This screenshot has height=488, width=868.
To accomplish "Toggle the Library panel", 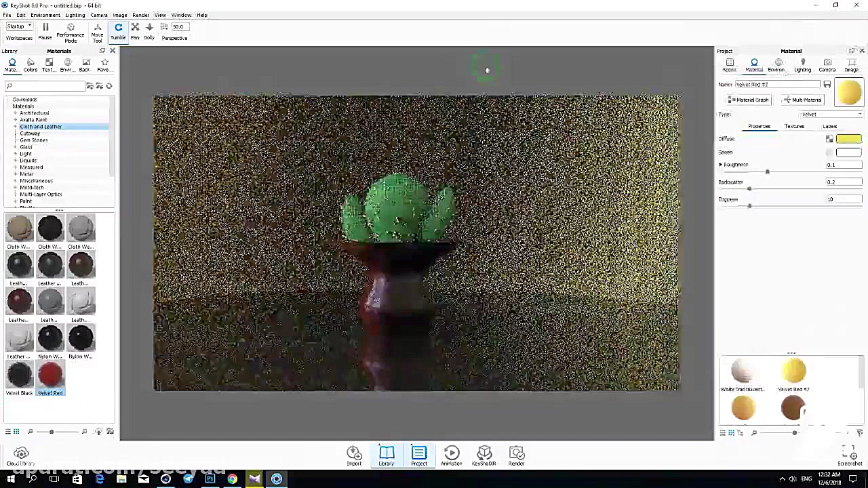I will pos(387,455).
